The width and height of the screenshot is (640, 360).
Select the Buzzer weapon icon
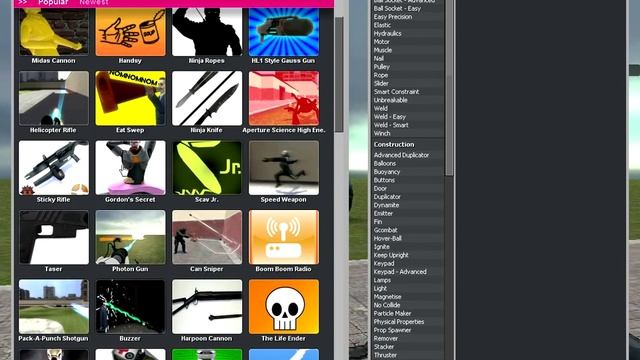click(x=130, y=307)
